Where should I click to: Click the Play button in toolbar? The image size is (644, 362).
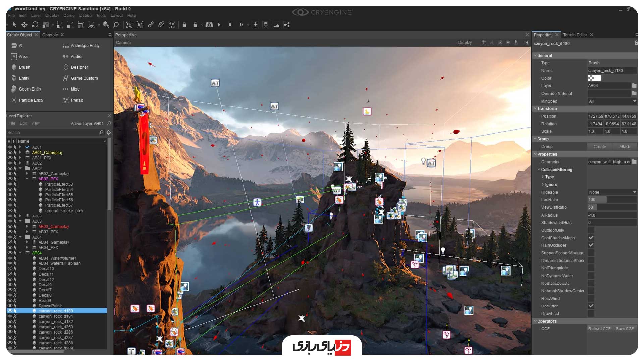(219, 25)
